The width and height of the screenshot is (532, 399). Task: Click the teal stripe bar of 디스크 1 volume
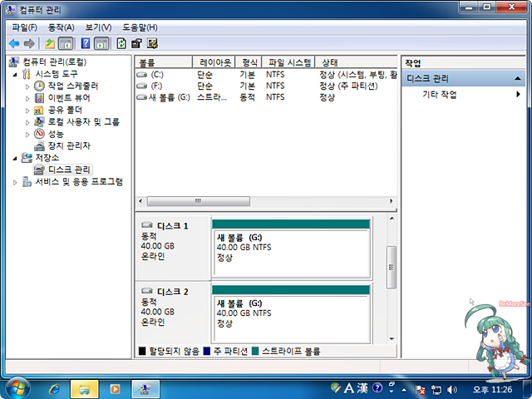pos(291,224)
